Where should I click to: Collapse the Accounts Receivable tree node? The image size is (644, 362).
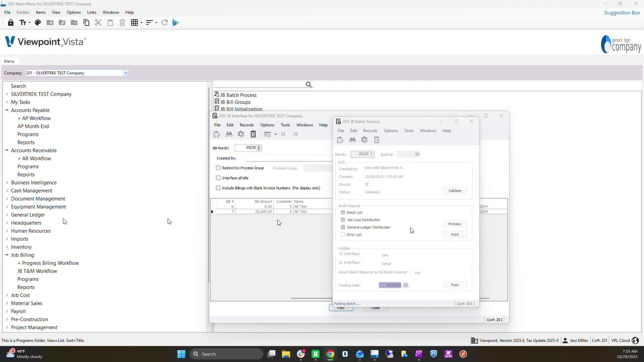[7, 150]
